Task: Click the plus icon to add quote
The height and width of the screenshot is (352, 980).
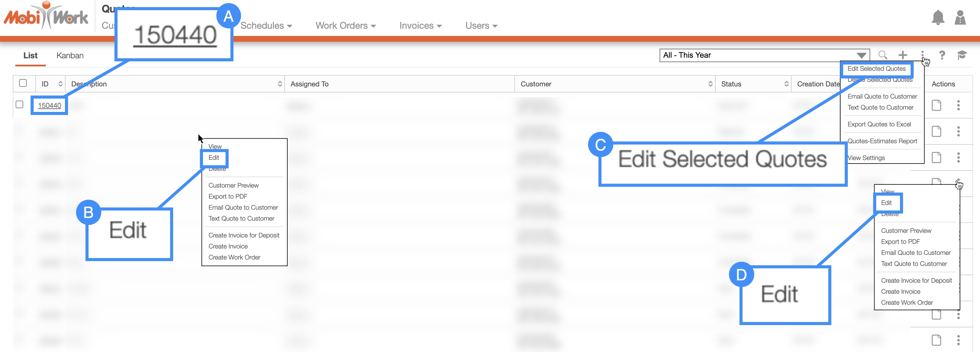Action: [x=902, y=55]
